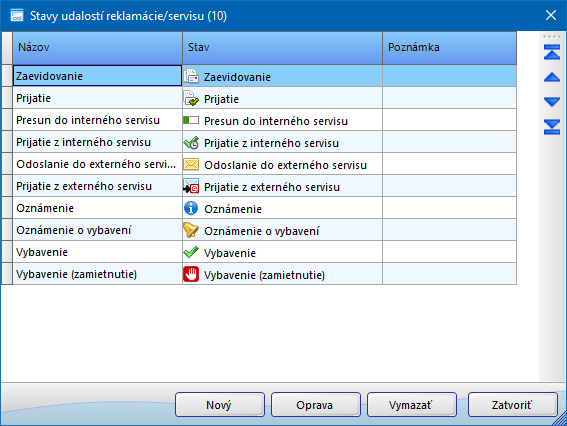Screen dimensions: 567x426
Task: Move the row to the top using the first arrow
Action: click(x=552, y=52)
